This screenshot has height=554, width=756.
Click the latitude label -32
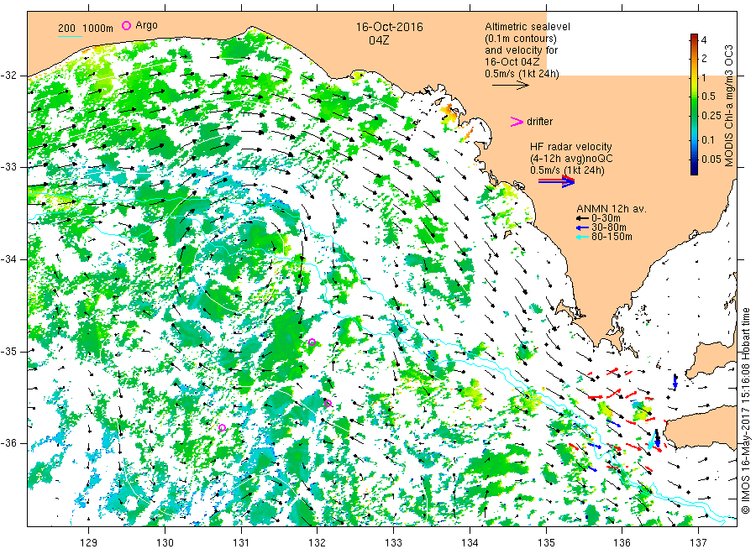coord(8,76)
